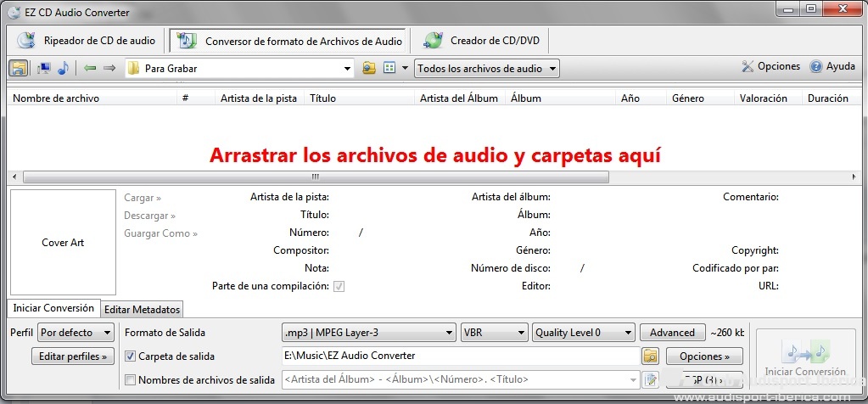The height and width of the screenshot is (404, 868).
Task: Open output format .mp3 MPEG Layer-3 dropdown
Action: click(x=370, y=333)
